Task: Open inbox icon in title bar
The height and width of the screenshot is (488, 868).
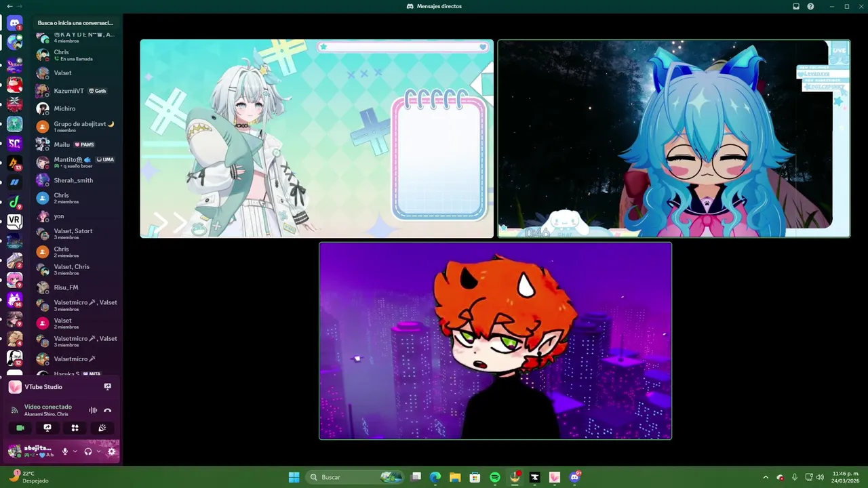Action: click(x=796, y=6)
